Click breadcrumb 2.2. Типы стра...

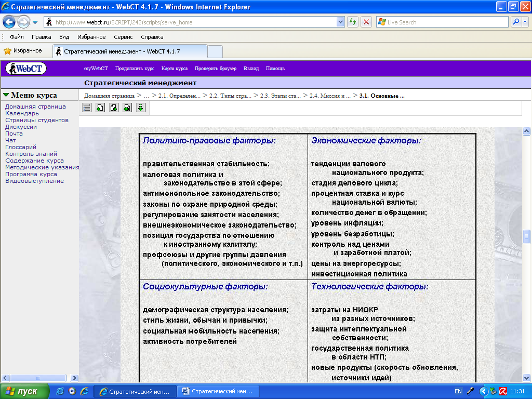[x=230, y=96]
